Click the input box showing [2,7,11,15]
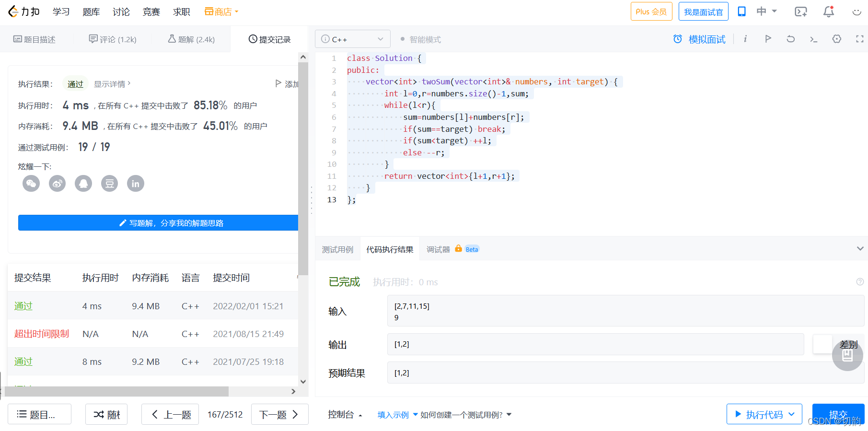 pyautogui.click(x=625, y=311)
